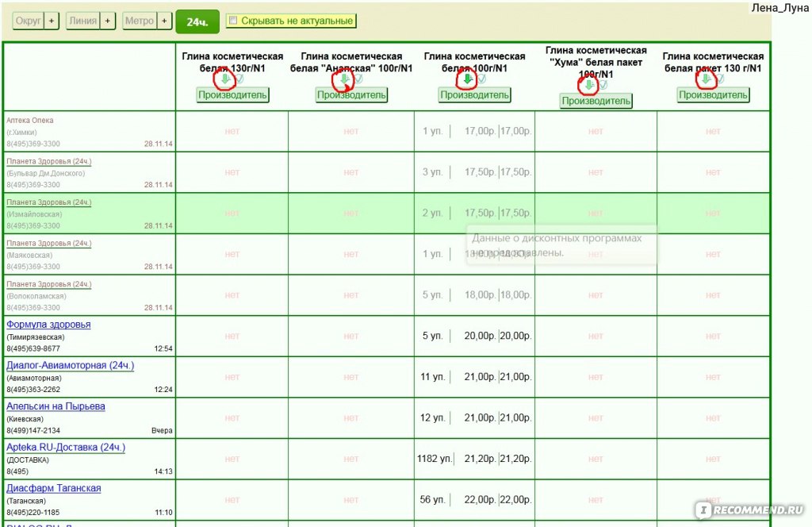Screen dimensions: 812x527
Task: Click the first 22,00р. price in Диасфарм row
Action: 480,499
